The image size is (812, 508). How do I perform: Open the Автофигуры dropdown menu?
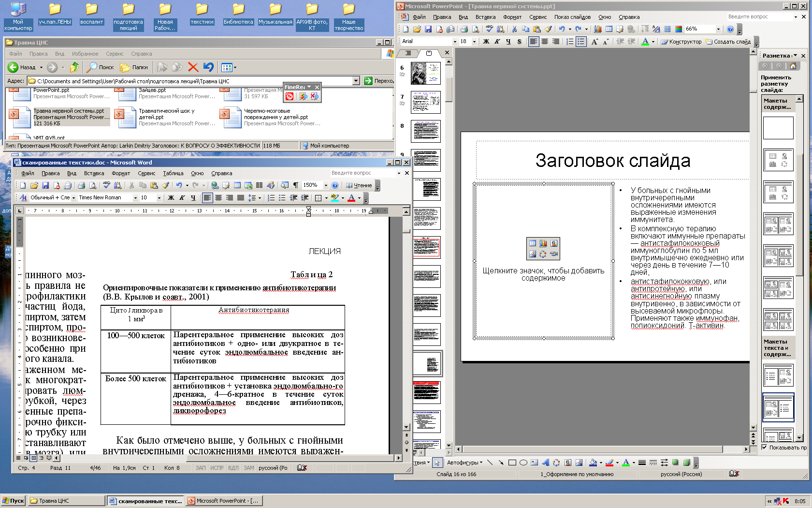click(x=464, y=463)
